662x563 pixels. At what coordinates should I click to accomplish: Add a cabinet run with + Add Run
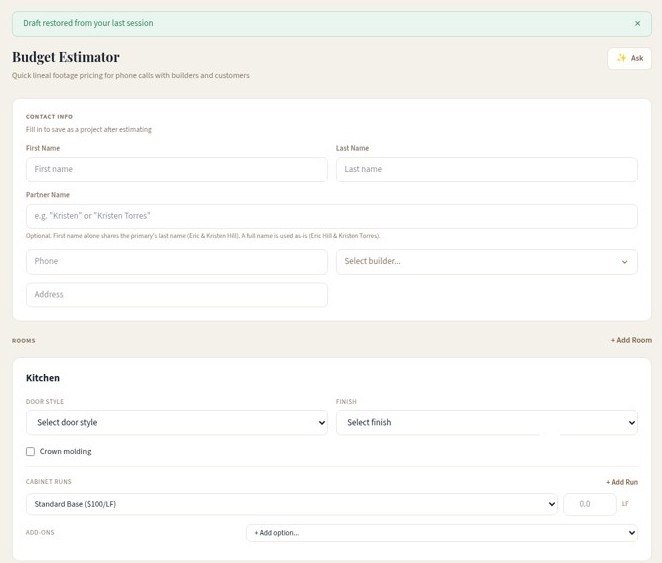pyautogui.click(x=622, y=482)
